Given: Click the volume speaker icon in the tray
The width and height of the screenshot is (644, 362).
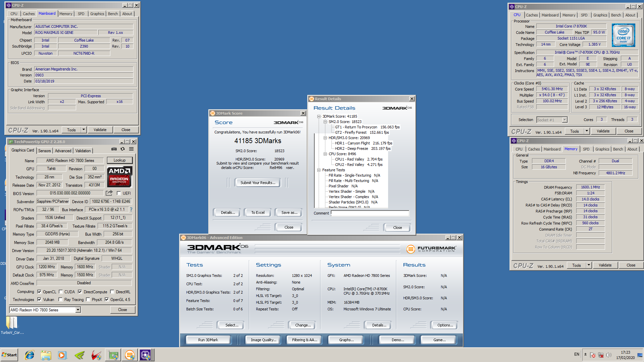Looking at the screenshot, I should (609, 355).
